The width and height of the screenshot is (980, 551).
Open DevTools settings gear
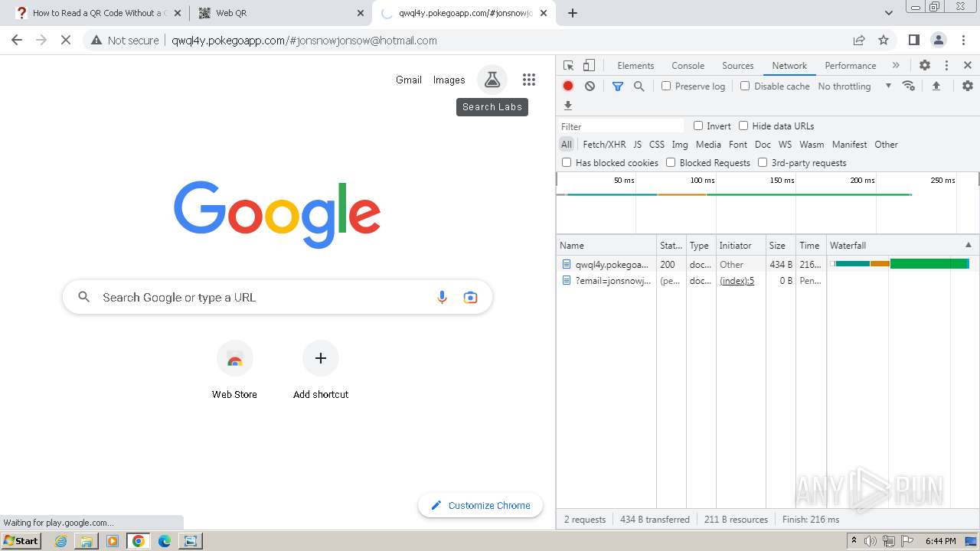tap(925, 66)
